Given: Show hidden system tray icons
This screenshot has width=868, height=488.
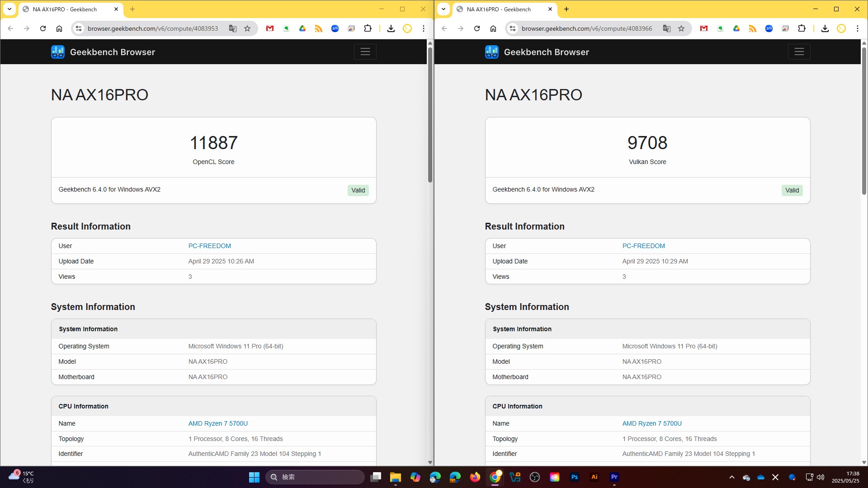Looking at the screenshot, I should pyautogui.click(x=732, y=477).
